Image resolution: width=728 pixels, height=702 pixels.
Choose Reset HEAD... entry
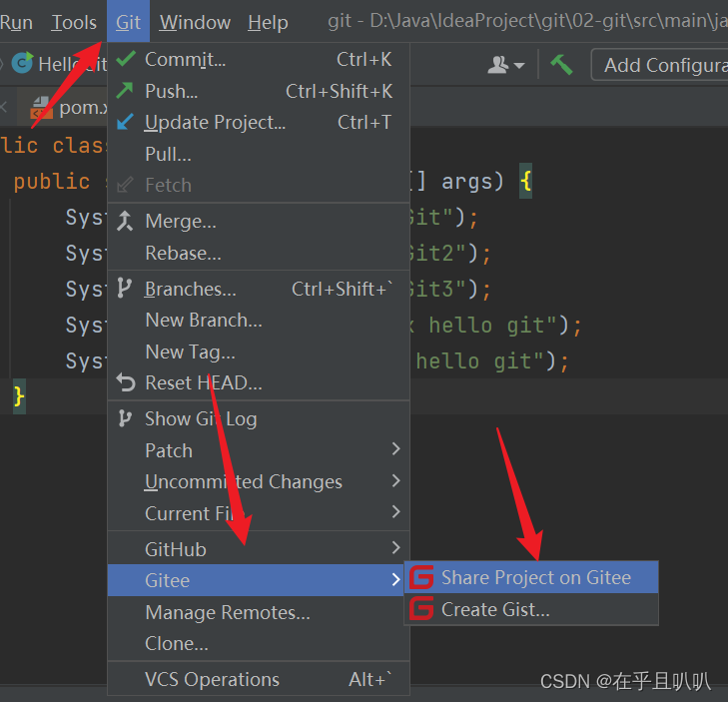click(259, 383)
